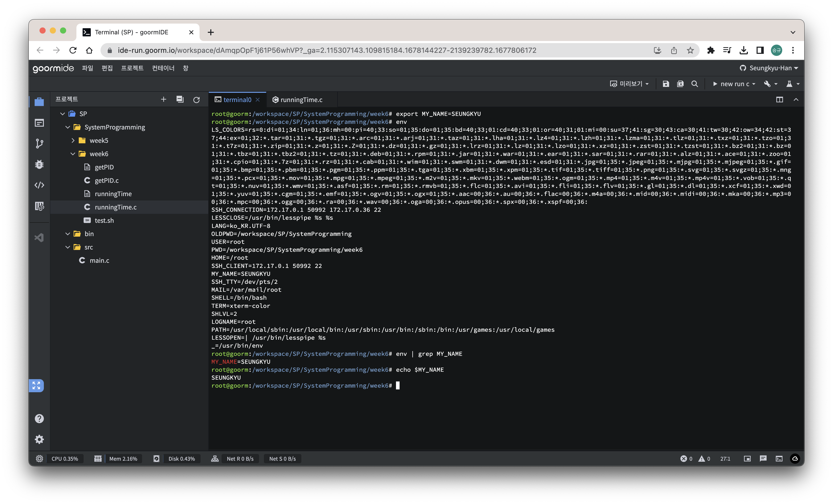Open Seungkyu-Han account menu
The width and height of the screenshot is (833, 504).
(x=769, y=68)
